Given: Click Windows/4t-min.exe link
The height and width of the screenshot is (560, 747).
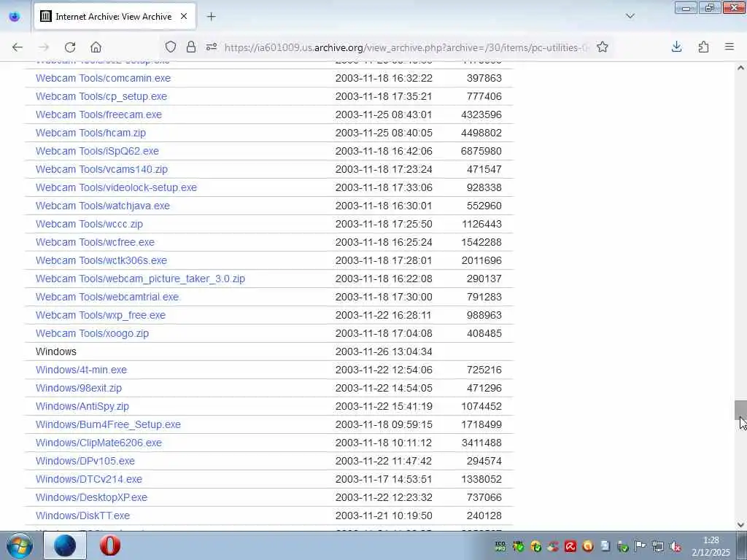Looking at the screenshot, I should pyautogui.click(x=81, y=370).
